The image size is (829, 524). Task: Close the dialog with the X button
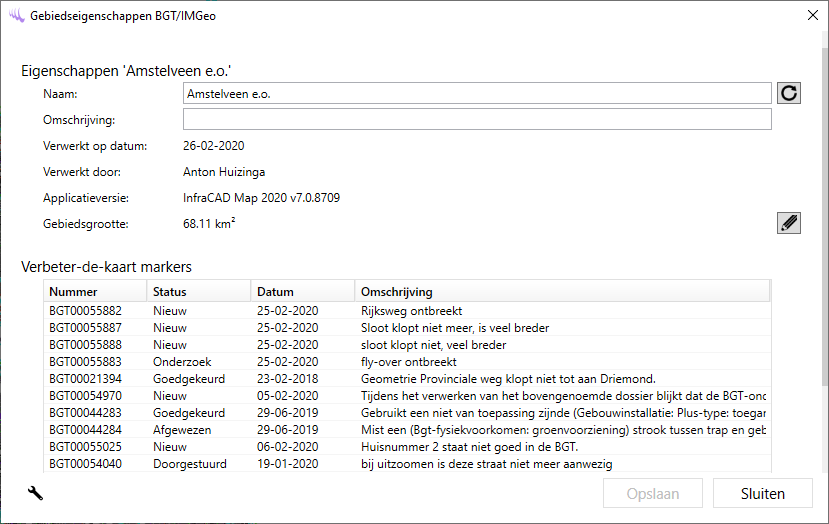tap(812, 15)
